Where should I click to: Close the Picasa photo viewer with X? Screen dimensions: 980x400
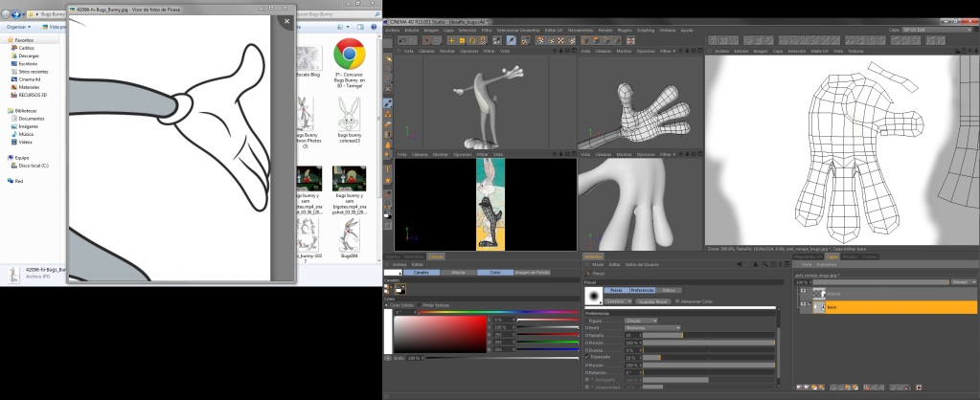click(x=286, y=21)
